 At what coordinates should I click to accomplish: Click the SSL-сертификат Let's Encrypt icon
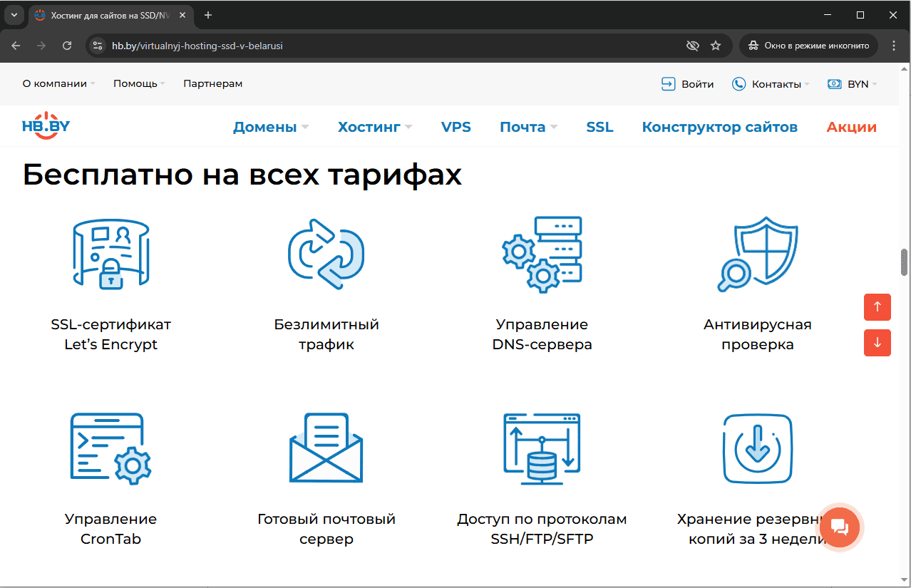coord(110,254)
